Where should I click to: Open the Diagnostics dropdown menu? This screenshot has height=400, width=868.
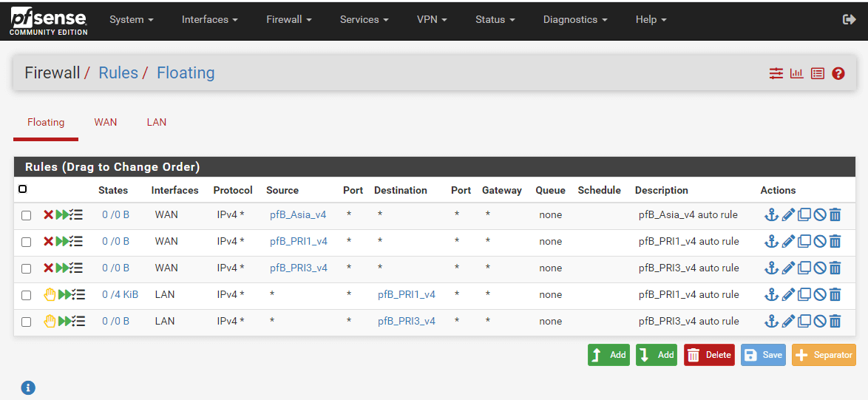pyautogui.click(x=574, y=20)
